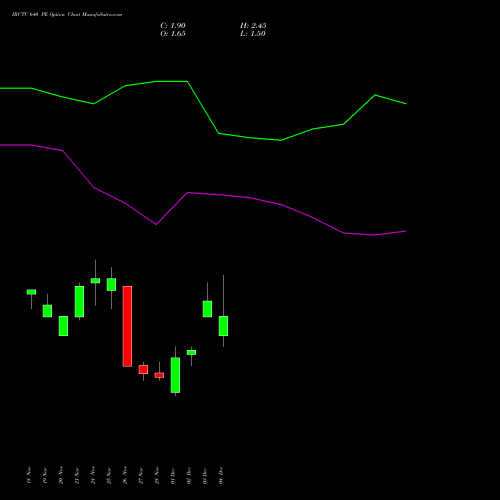
Task: Click the purple lower band line
Action: click(203, 193)
